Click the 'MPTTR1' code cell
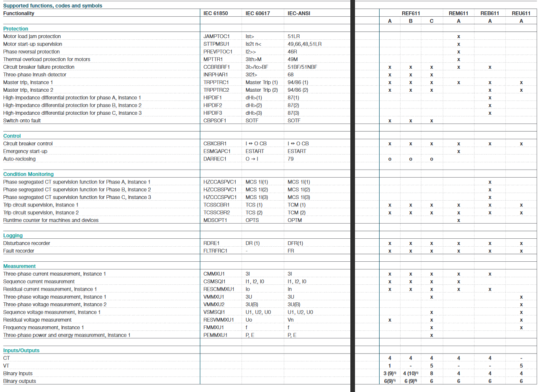The height and width of the screenshot is (392, 540). [x=213, y=59]
